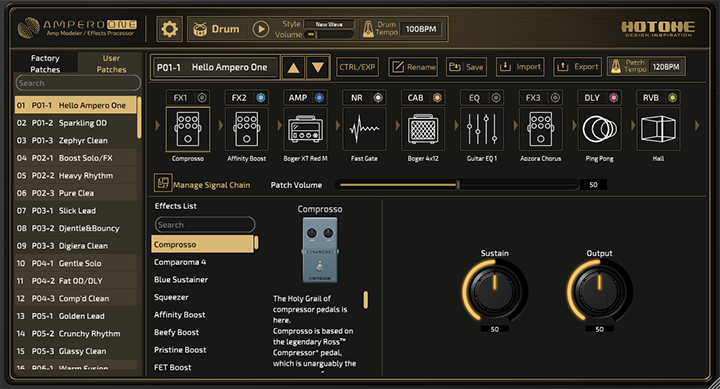The height and width of the screenshot is (389, 720).
Task: Switch to the User Patches tab
Action: pos(111,64)
